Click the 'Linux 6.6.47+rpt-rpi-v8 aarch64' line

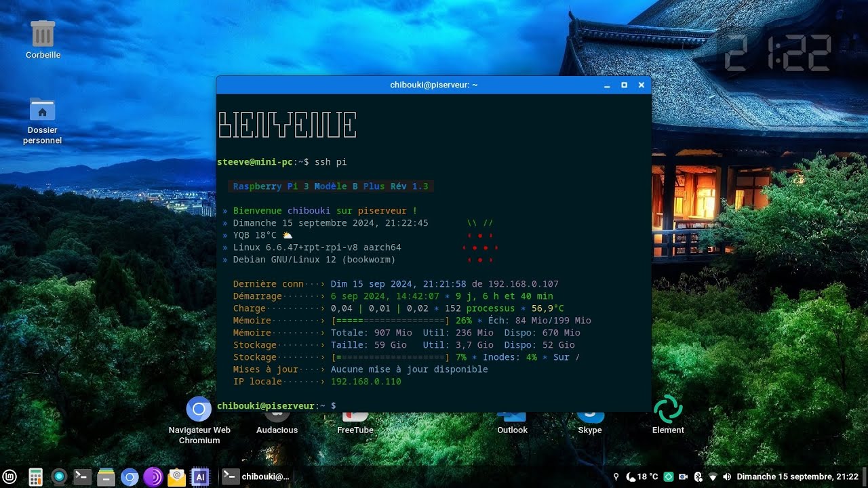click(317, 247)
